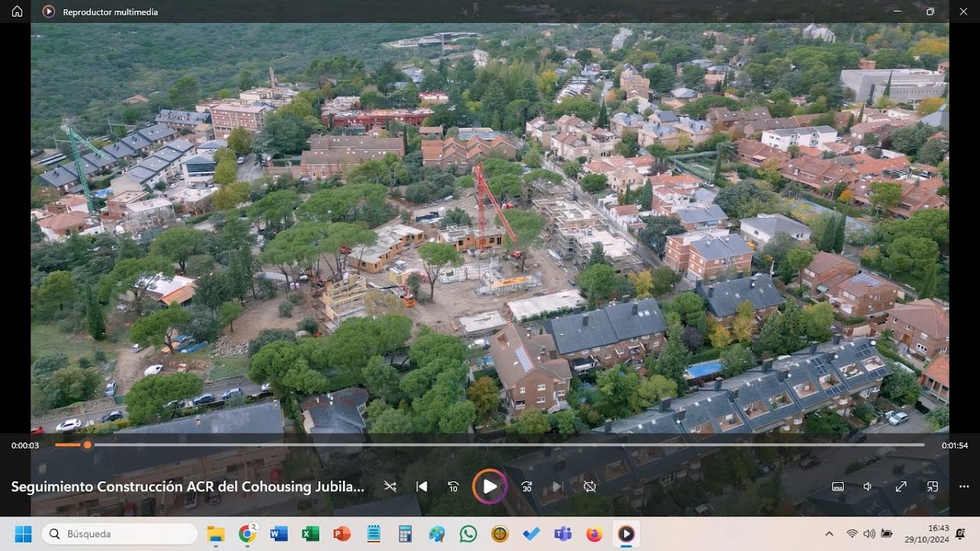Open the more options ellipsis menu
This screenshot has width=980, height=551.
(964, 486)
